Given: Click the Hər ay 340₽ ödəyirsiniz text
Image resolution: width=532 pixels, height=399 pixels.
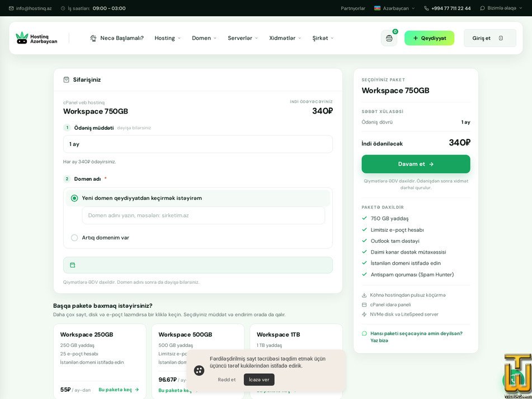Looking at the screenshot, I should point(90,162).
